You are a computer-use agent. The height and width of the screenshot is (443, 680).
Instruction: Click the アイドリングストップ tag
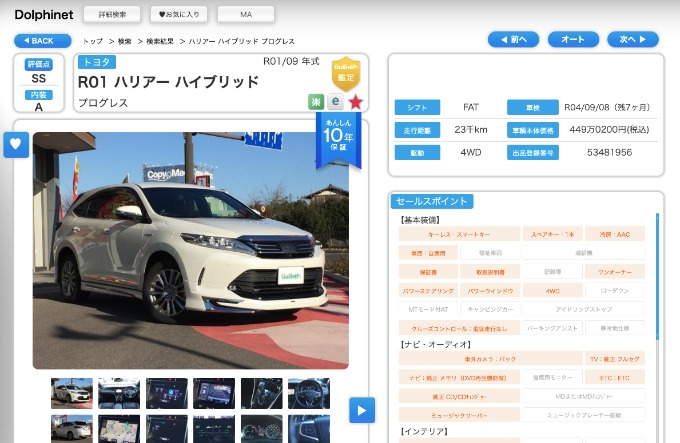(x=583, y=309)
